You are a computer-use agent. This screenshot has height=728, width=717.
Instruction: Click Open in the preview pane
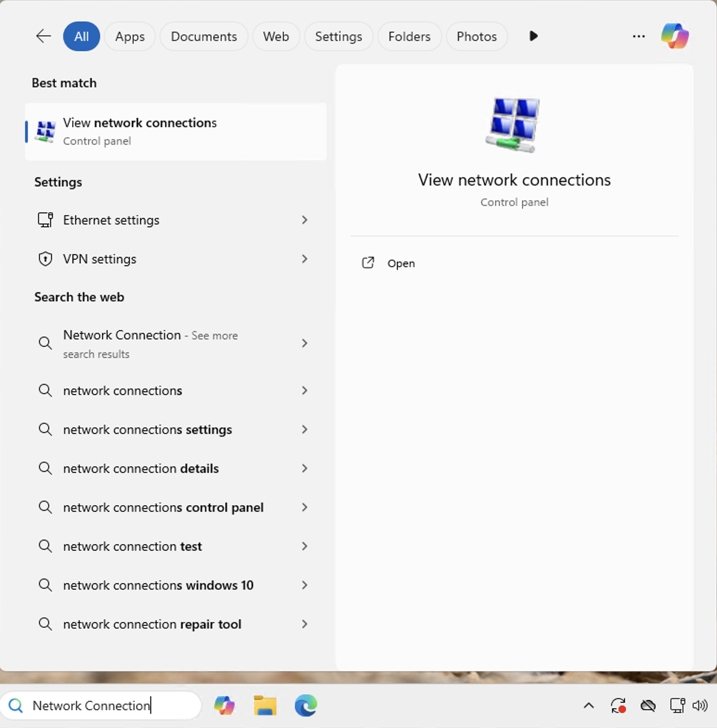(x=401, y=263)
